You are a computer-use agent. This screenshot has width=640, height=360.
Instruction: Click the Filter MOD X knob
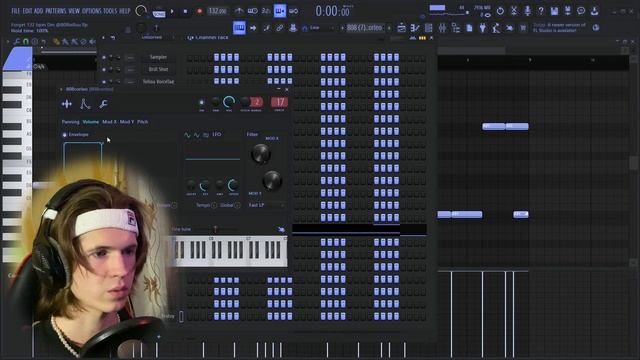(x=261, y=153)
